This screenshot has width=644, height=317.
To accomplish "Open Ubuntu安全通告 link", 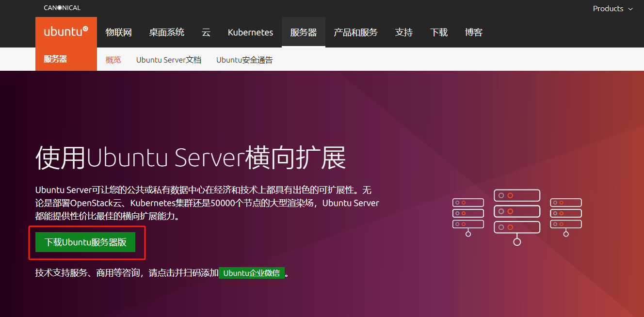I will 244,60.
